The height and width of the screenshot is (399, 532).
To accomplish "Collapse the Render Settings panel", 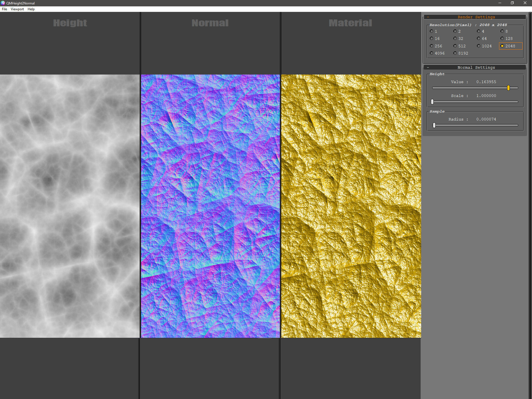I will pyautogui.click(x=428, y=17).
